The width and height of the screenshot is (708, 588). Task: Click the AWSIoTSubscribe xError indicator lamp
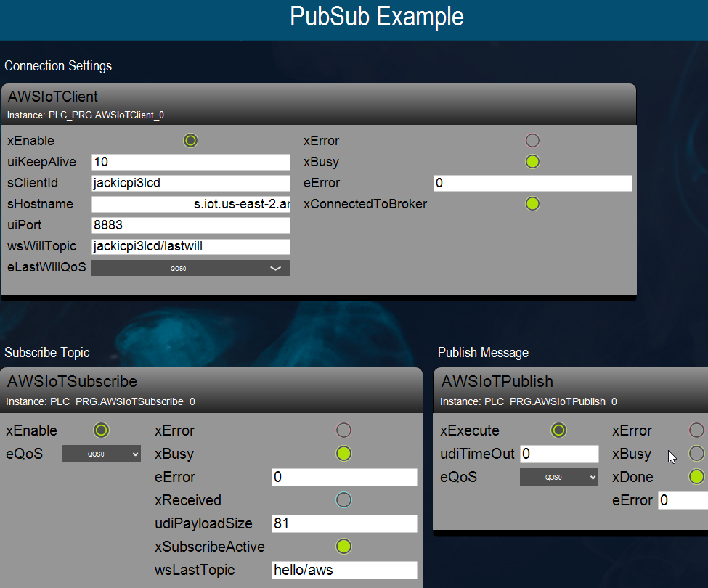point(344,430)
